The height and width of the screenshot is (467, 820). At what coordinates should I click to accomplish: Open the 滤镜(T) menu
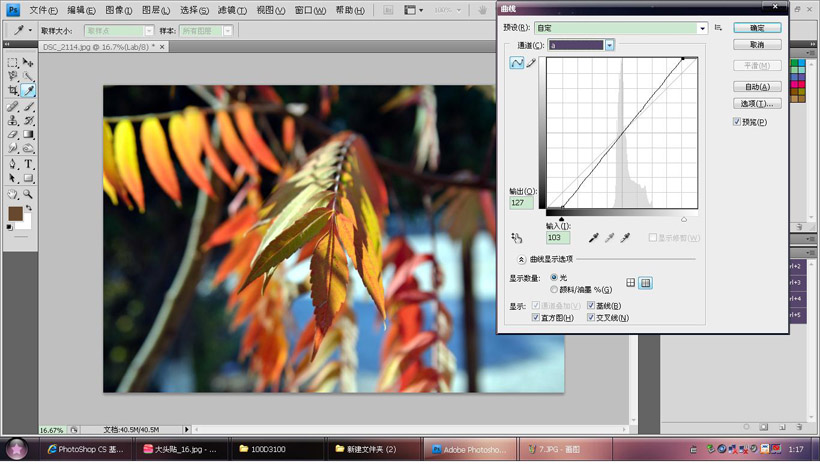point(232,10)
